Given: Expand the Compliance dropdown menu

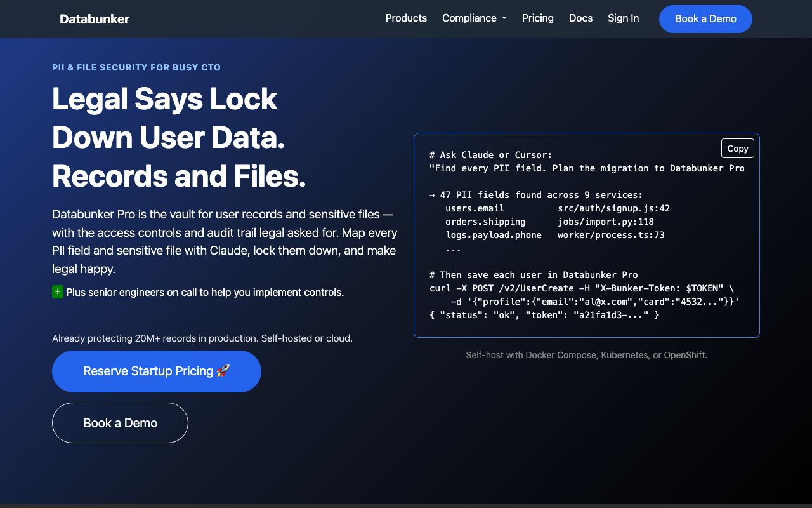Looking at the screenshot, I should point(475,18).
